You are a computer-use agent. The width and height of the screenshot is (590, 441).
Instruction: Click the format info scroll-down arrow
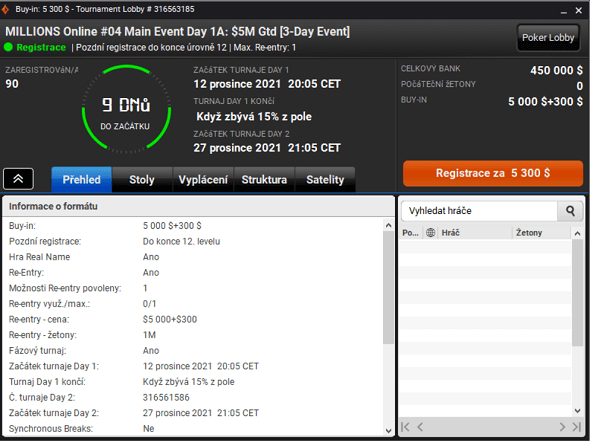[389, 431]
